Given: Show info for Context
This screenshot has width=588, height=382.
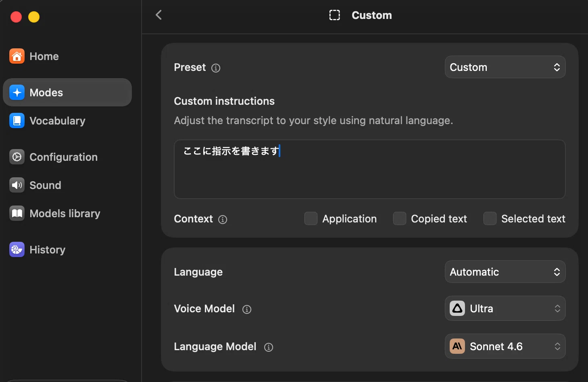Looking at the screenshot, I should point(223,220).
